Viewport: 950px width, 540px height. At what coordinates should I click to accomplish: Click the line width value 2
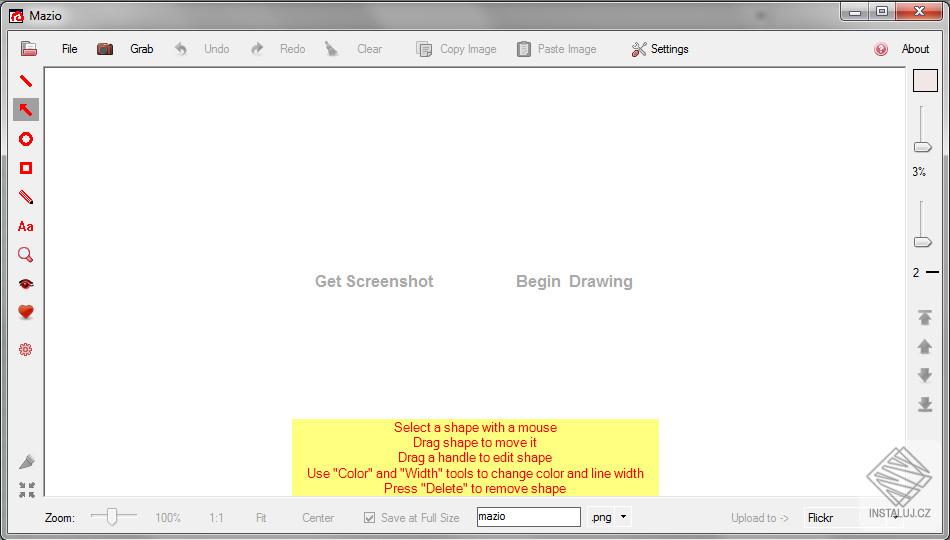click(916, 273)
